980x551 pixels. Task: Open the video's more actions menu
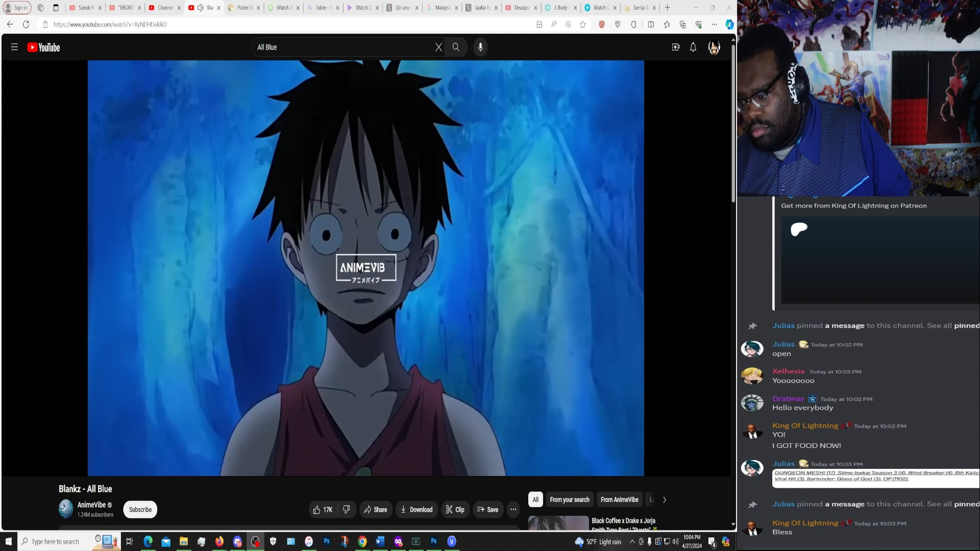(x=513, y=510)
